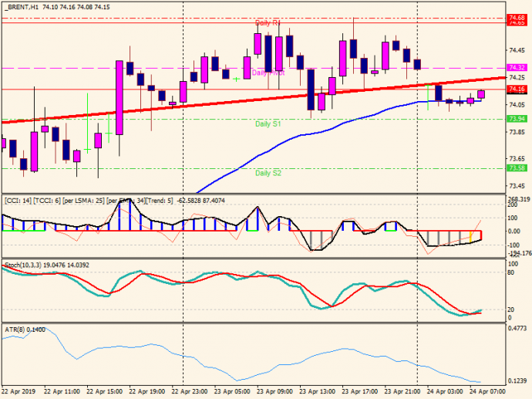
Task: Click the red 74.68 price tag
Action: 517,17
